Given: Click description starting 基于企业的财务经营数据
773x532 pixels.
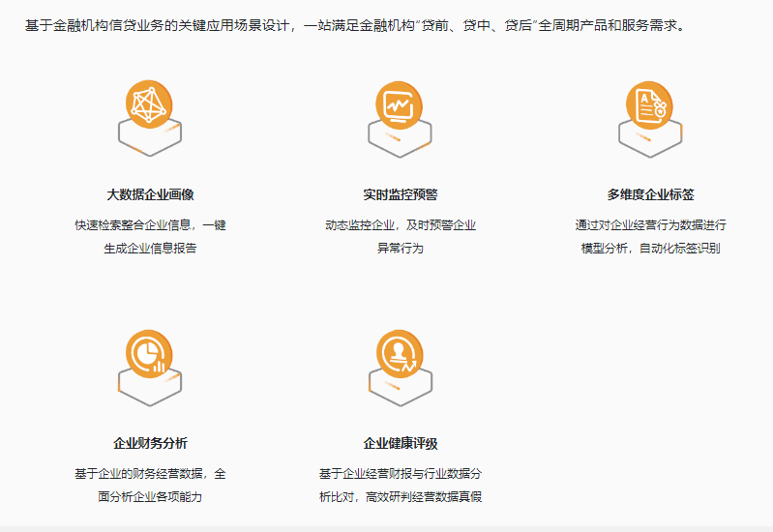Looking at the screenshot, I should point(150,485).
